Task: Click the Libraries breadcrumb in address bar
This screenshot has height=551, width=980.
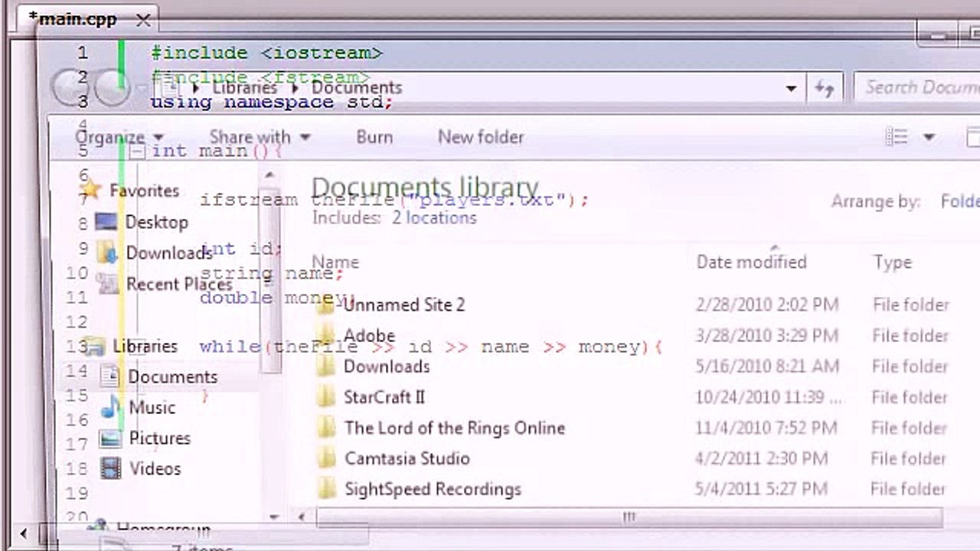Action: [x=244, y=87]
